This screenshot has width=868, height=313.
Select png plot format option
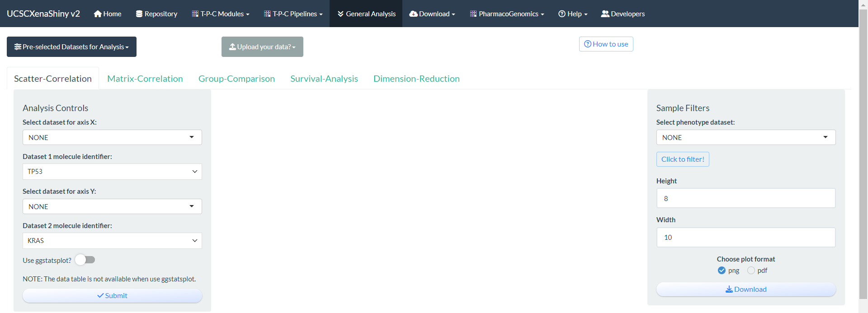[x=722, y=270]
